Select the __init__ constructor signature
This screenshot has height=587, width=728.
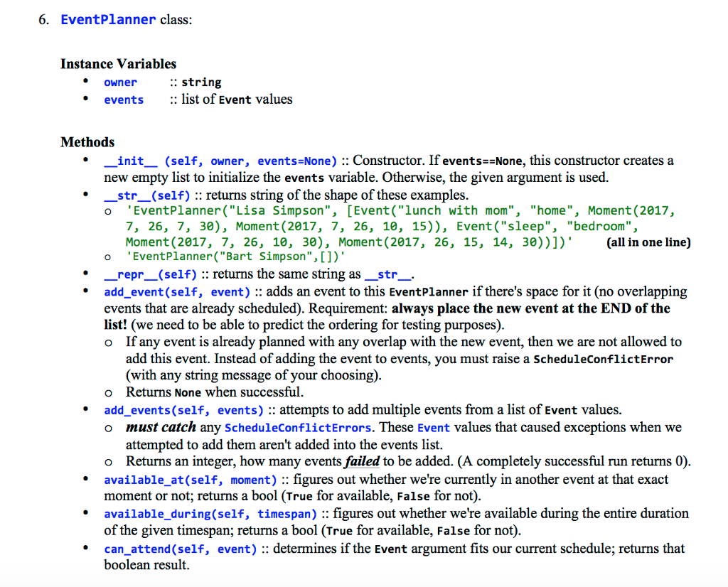[x=218, y=161]
